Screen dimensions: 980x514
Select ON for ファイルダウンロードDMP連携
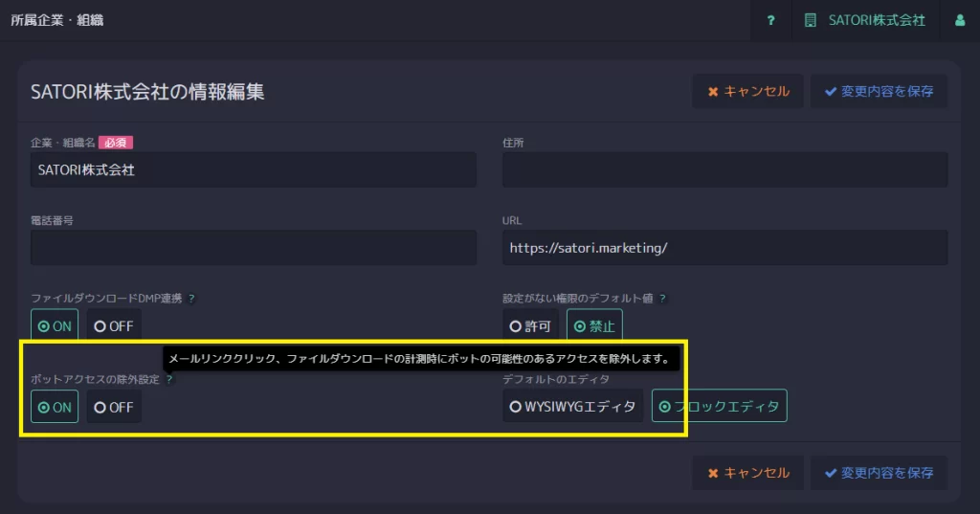(55, 325)
